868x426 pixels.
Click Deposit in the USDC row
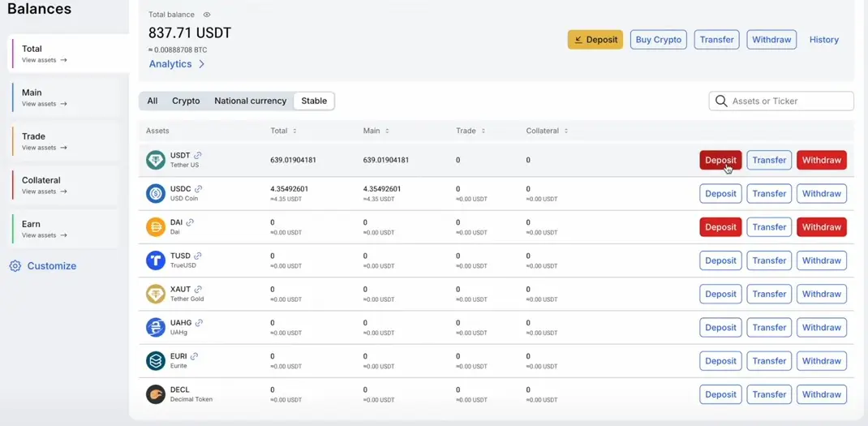pyautogui.click(x=720, y=194)
